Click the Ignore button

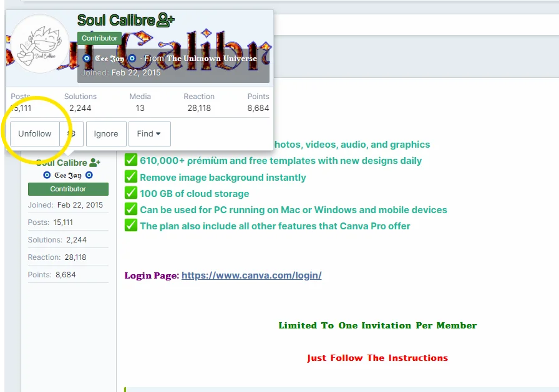(106, 134)
